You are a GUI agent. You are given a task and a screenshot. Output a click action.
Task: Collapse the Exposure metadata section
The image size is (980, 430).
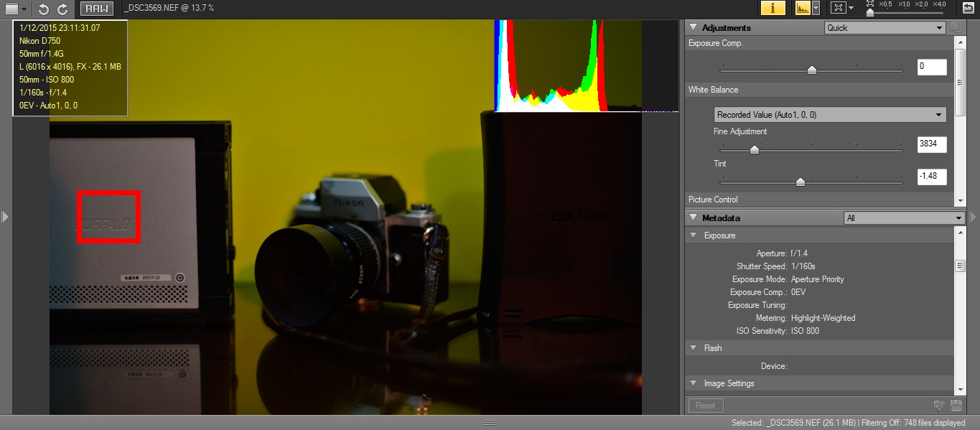point(693,235)
